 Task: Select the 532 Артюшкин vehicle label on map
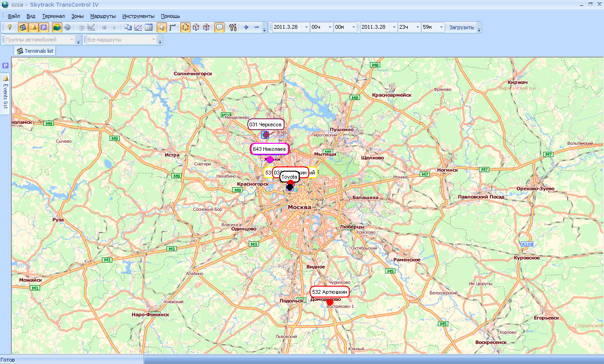pyautogui.click(x=329, y=292)
